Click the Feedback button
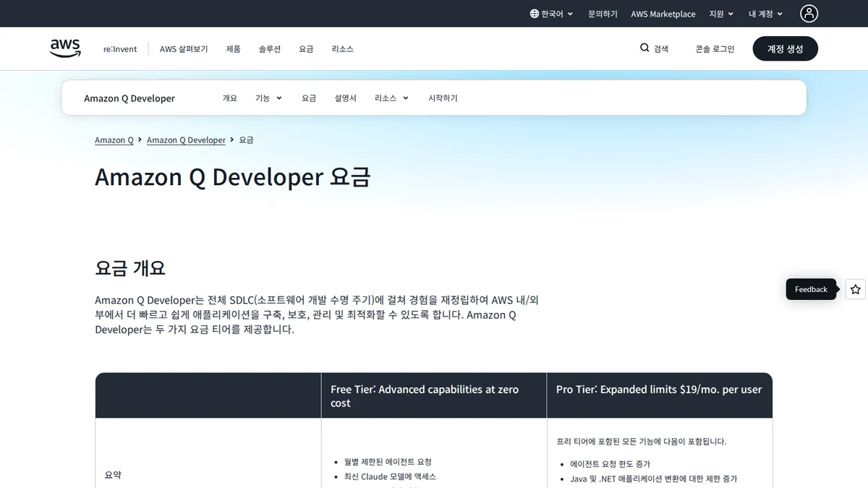Screen dimensions: 868x488 click(x=811, y=289)
